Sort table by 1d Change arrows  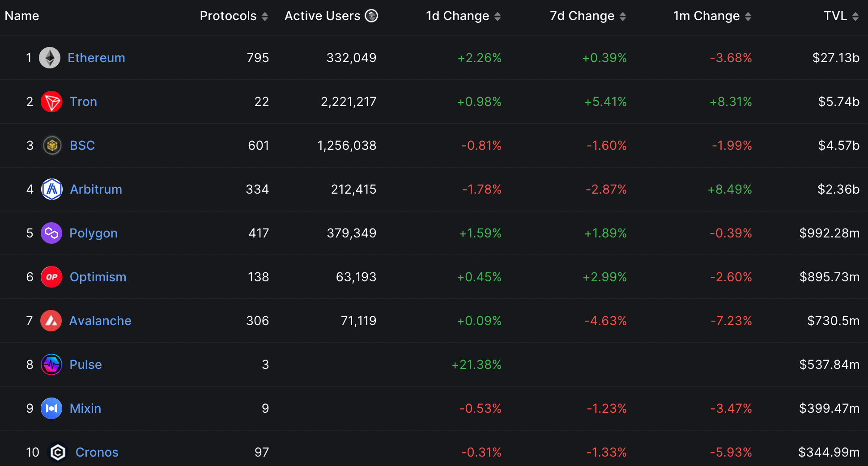[498, 17]
